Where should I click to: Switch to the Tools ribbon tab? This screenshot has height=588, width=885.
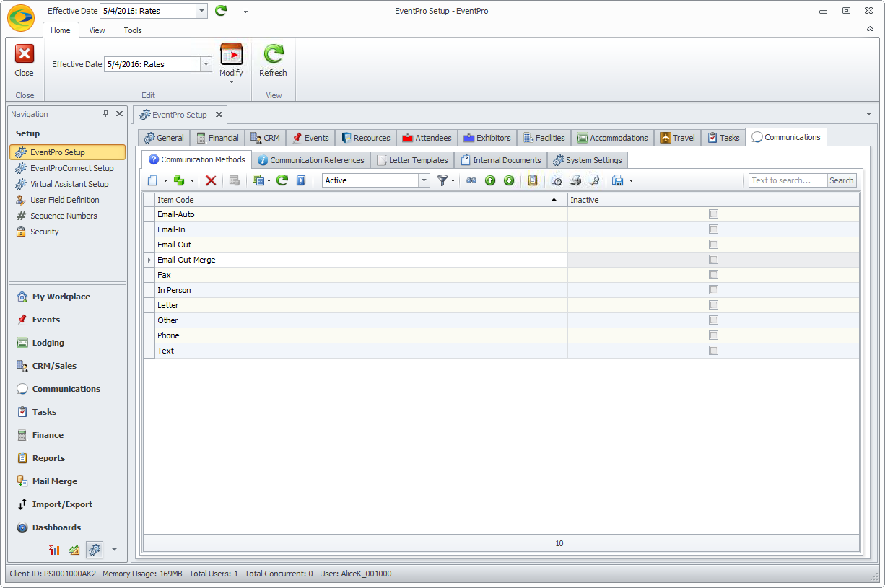coord(133,30)
